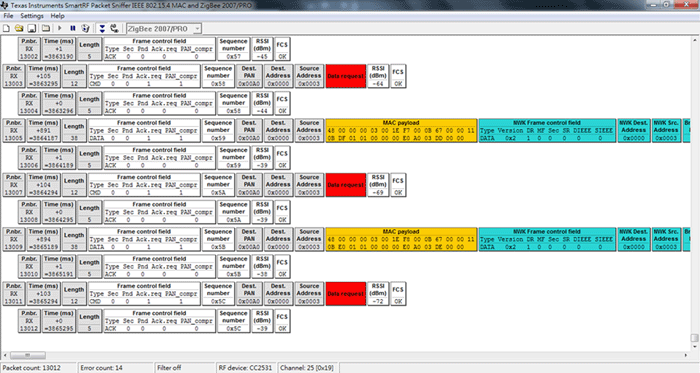Click the small packets toolbar icon
The image size is (700, 373).
pos(115,29)
